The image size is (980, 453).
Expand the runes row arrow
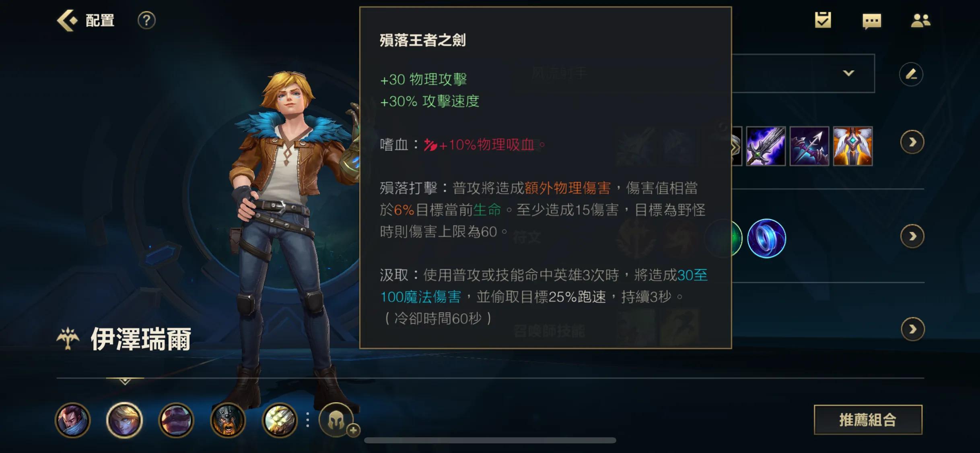[912, 236]
